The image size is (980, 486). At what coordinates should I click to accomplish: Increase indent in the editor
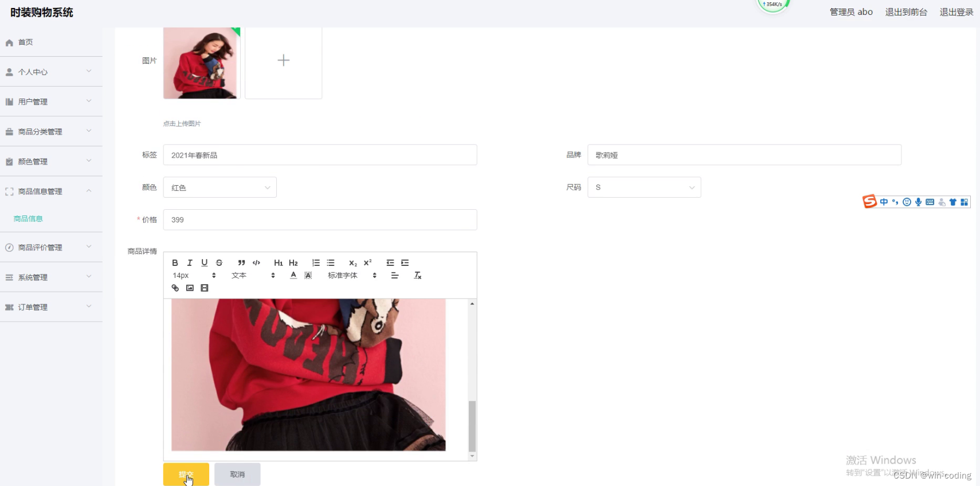tap(405, 262)
